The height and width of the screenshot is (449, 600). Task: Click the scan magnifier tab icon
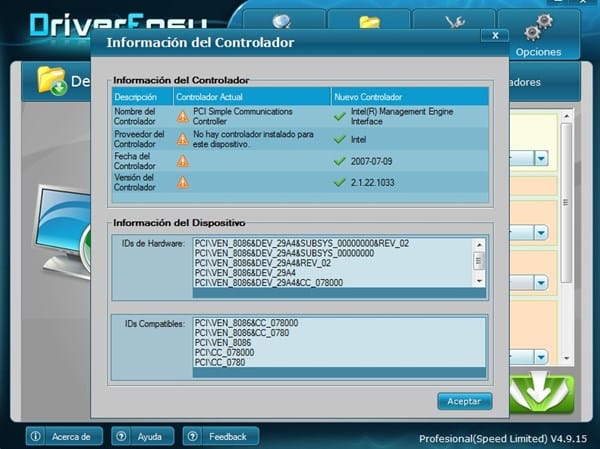coord(284,22)
